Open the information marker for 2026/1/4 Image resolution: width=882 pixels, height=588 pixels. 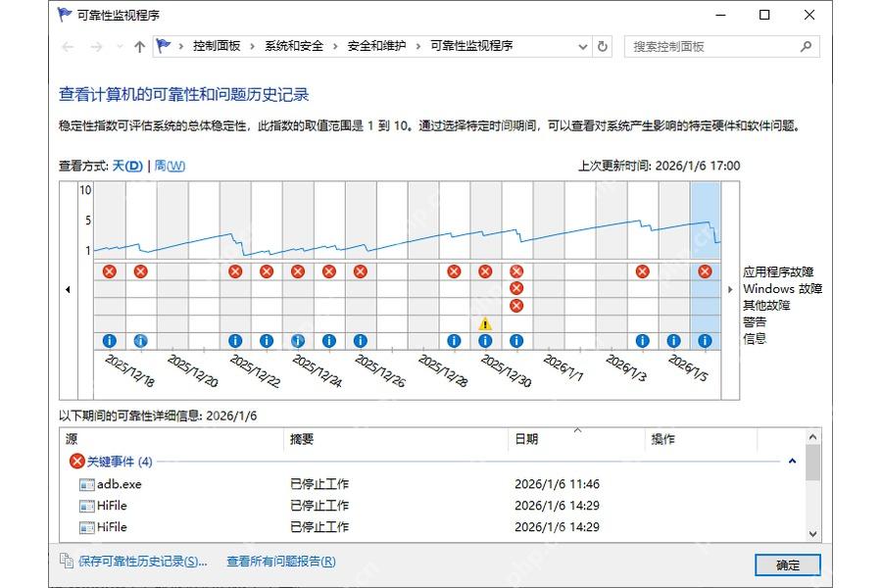[x=642, y=340]
